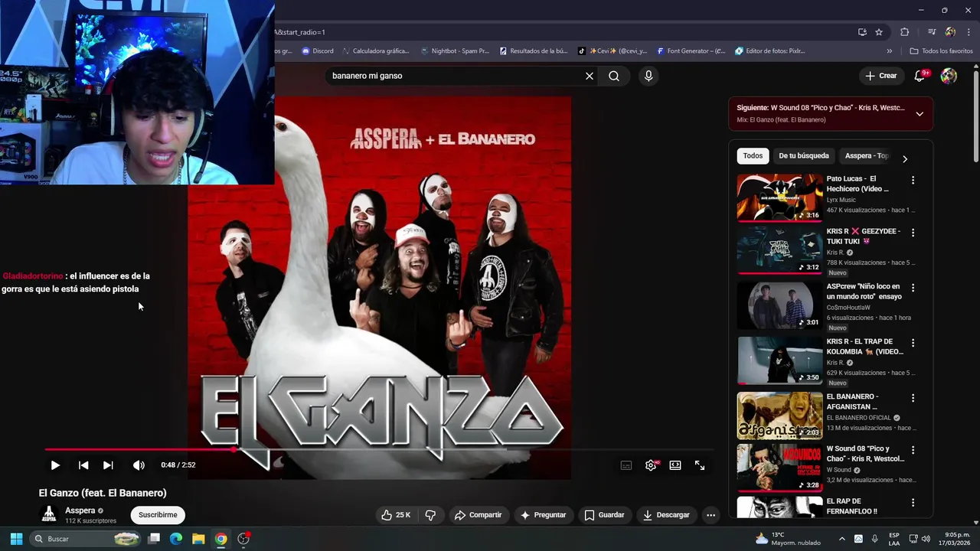The image size is (980, 551).
Task: Open options for W Sound 08 video
Action: (913, 450)
